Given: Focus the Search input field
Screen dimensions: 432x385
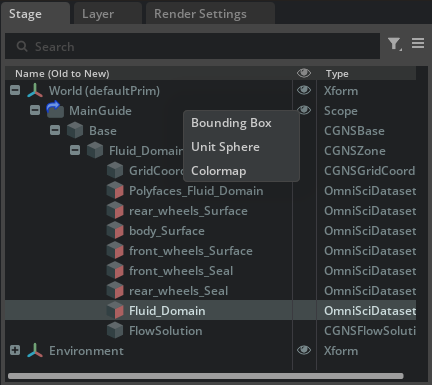Looking at the screenshot, I should pos(192,46).
